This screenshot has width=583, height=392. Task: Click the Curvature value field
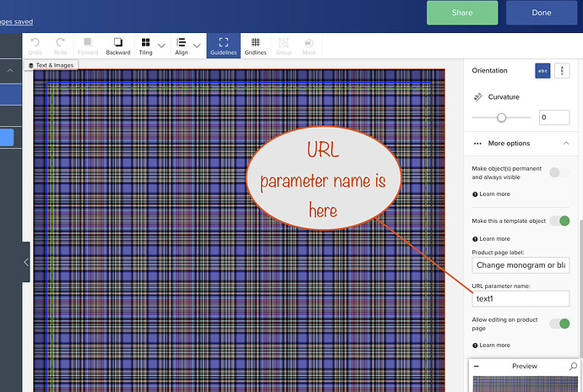pos(554,117)
